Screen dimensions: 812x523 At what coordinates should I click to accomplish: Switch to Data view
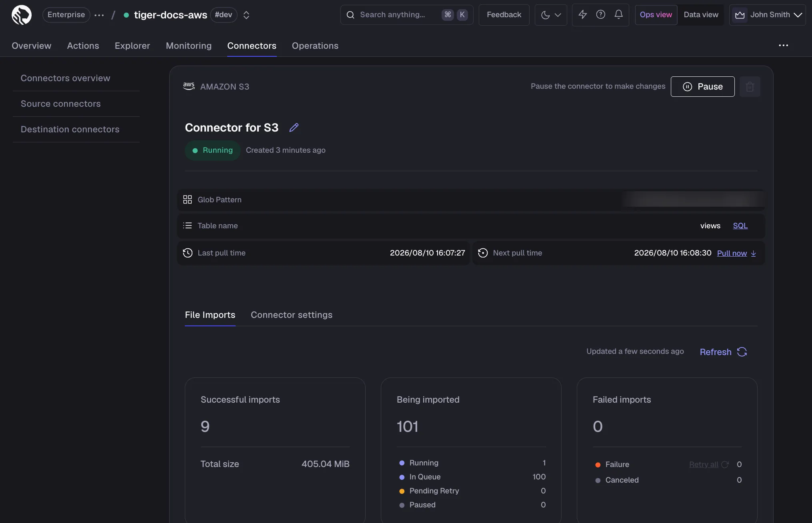[701, 15]
